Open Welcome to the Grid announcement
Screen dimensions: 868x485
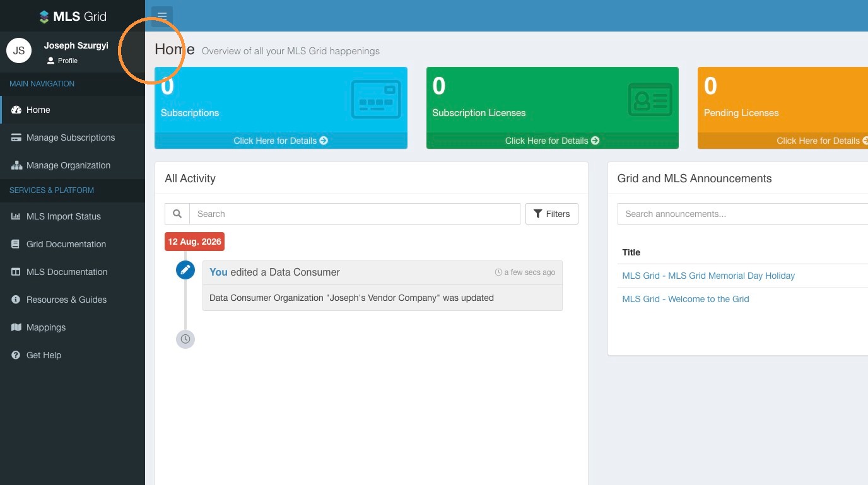point(686,299)
